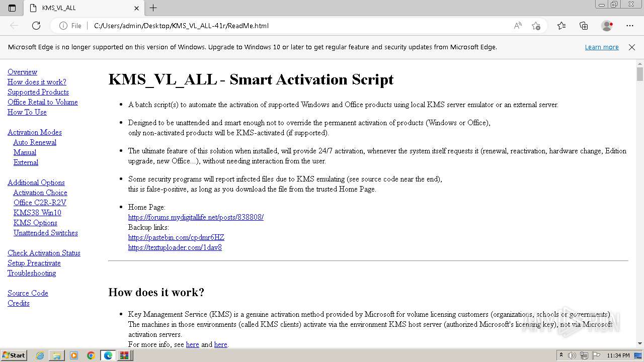Open Collections panel

click(x=584, y=26)
